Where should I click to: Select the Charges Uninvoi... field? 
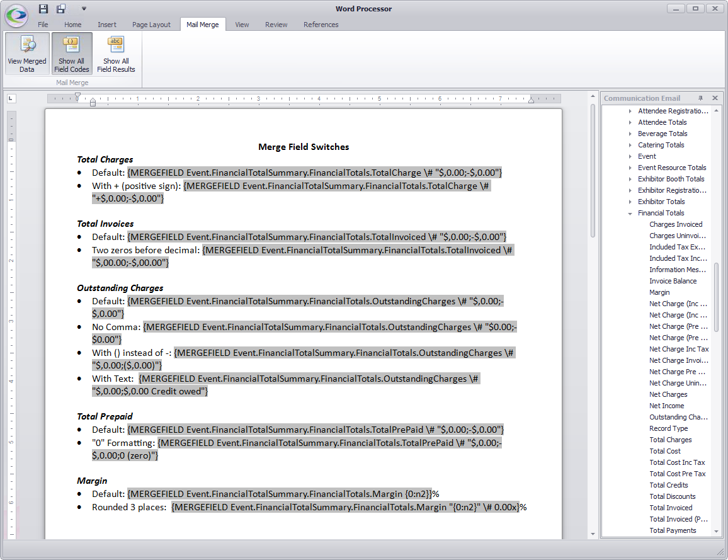tap(678, 236)
